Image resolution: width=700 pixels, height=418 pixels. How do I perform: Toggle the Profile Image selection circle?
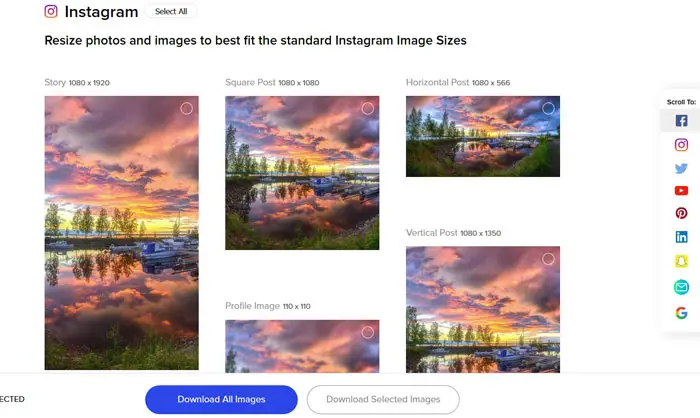[x=367, y=332]
